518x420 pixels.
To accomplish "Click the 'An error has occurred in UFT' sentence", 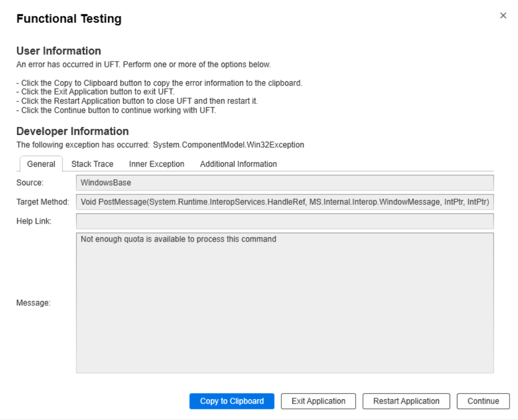I will pyautogui.click(x=144, y=64).
